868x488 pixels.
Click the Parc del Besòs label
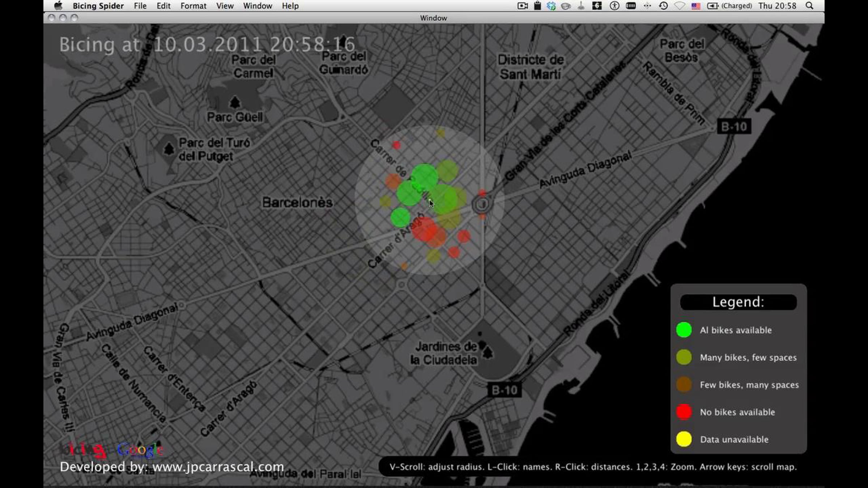pyautogui.click(x=682, y=51)
